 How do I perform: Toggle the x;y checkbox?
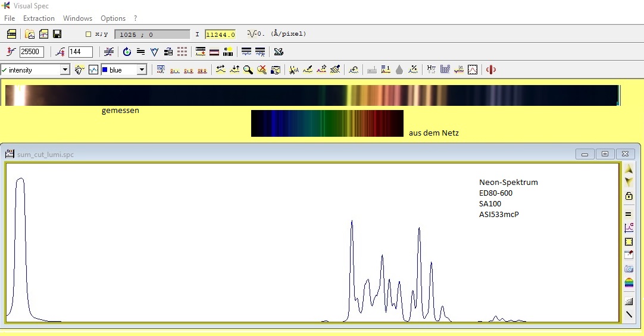pyautogui.click(x=88, y=34)
